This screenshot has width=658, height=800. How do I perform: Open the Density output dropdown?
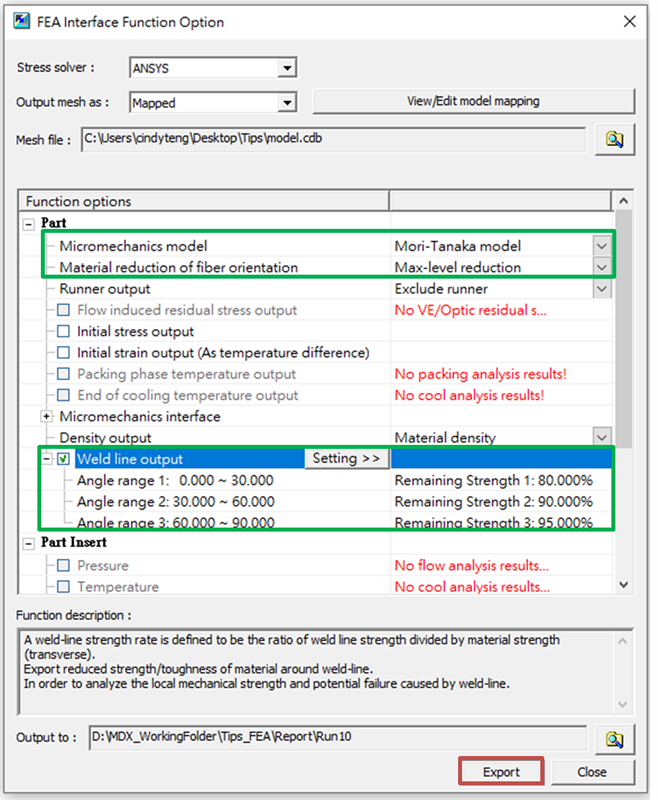(x=600, y=437)
